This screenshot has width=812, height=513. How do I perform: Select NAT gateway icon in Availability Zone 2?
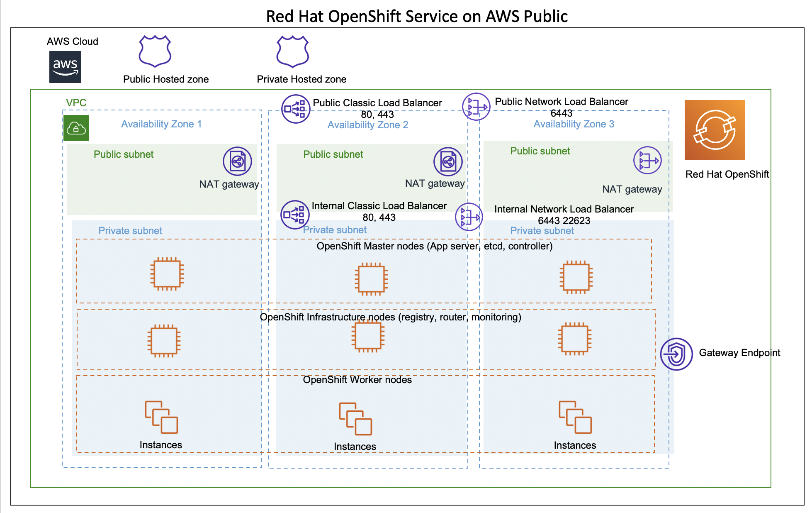(448, 161)
